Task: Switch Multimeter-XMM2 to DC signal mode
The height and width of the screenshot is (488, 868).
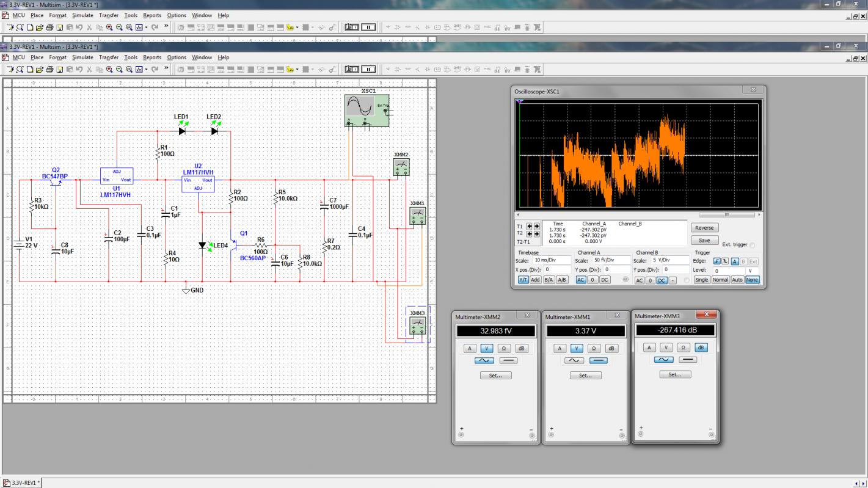Action: point(508,361)
